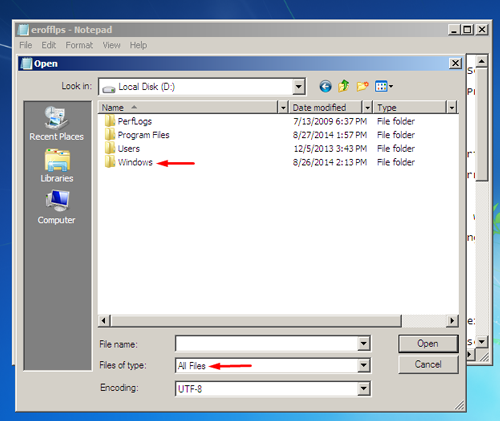Select the Users folder icon
Screen dimensions: 500x421
point(110,148)
